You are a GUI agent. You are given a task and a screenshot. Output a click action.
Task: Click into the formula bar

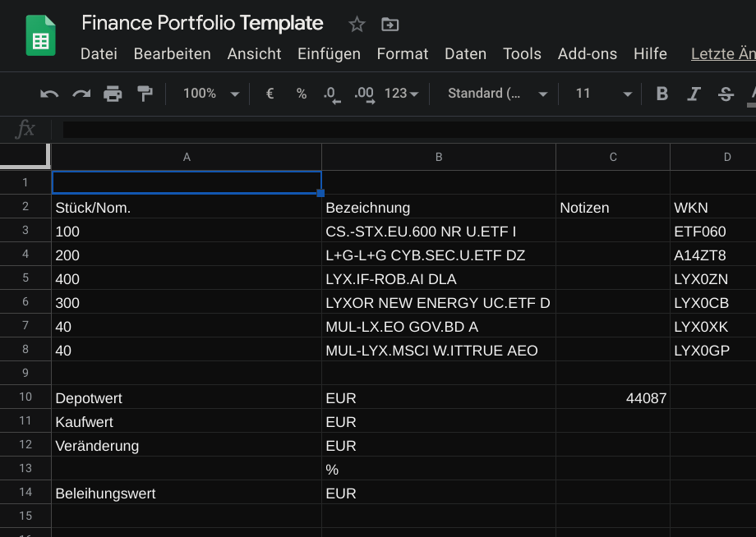click(x=409, y=130)
